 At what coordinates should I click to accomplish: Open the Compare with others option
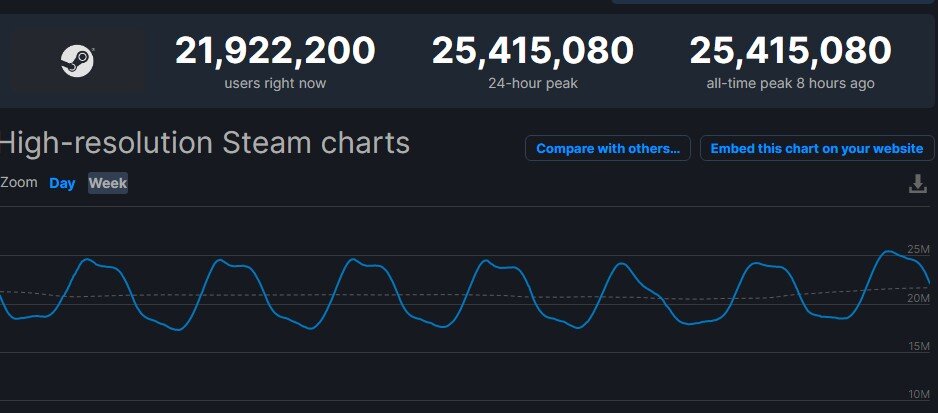pyautogui.click(x=608, y=148)
